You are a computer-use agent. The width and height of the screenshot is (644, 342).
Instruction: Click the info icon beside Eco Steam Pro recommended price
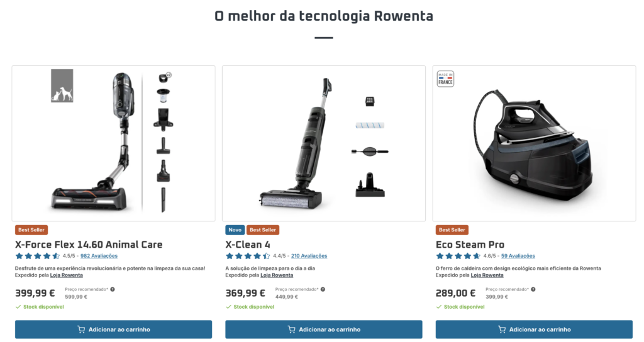click(x=533, y=289)
